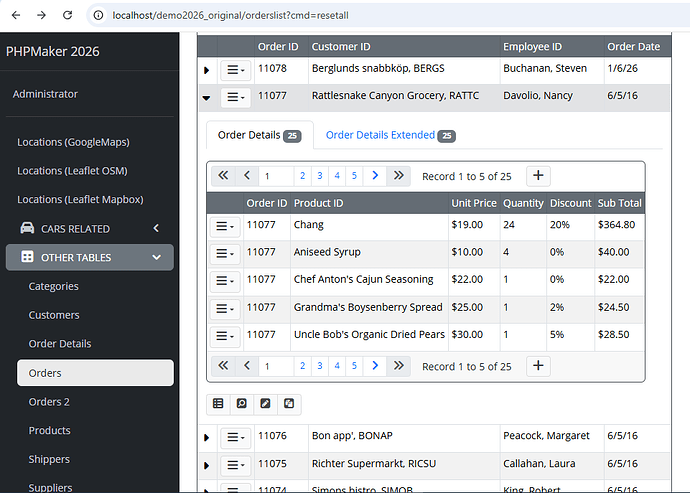Open the options dropdown for the Chang row
The image size is (690, 493).
(x=224, y=226)
